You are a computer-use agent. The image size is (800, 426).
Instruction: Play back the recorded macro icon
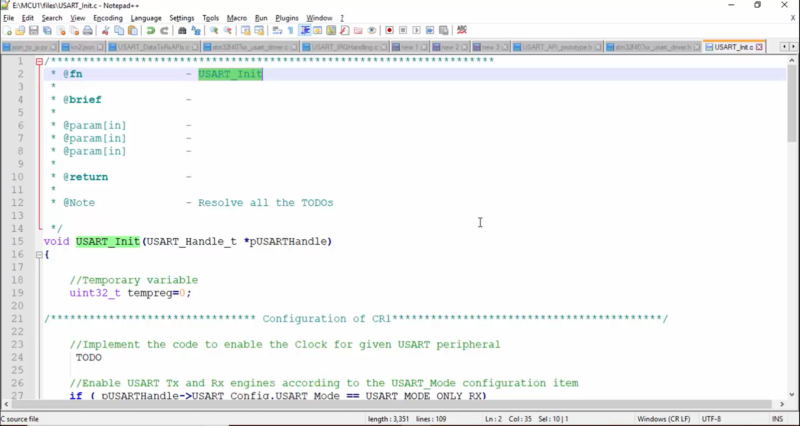pos(416,31)
